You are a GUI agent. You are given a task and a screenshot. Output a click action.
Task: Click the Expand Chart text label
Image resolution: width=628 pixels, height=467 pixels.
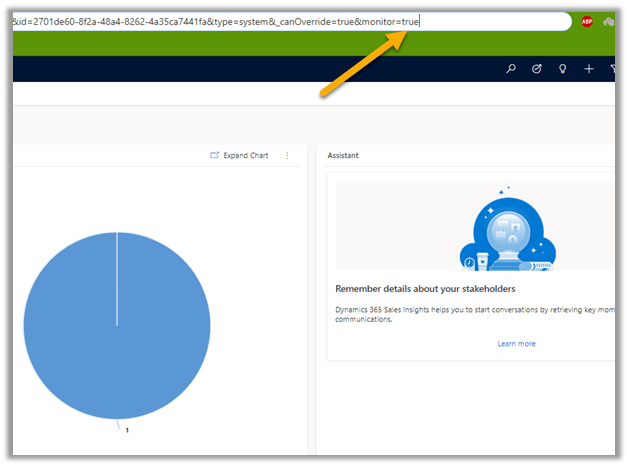pyautogui.click(x=246, y=156)
